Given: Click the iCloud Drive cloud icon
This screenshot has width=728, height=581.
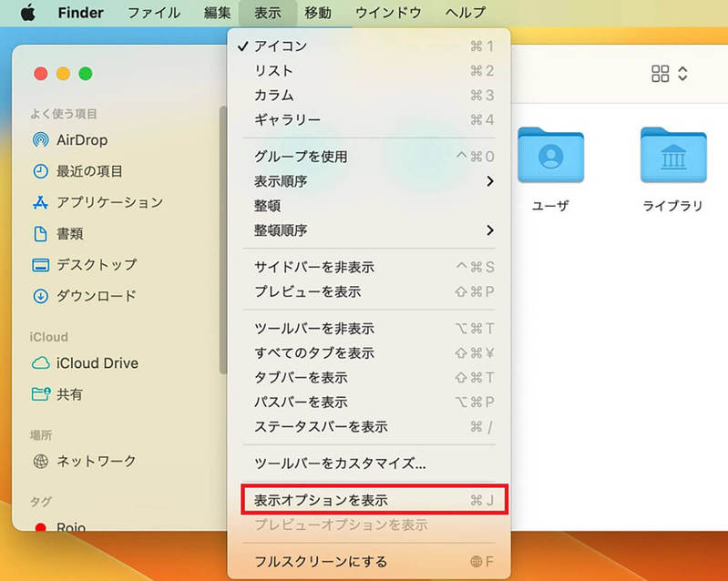Looking at the screenshot, I should click(x=40, y=362).
